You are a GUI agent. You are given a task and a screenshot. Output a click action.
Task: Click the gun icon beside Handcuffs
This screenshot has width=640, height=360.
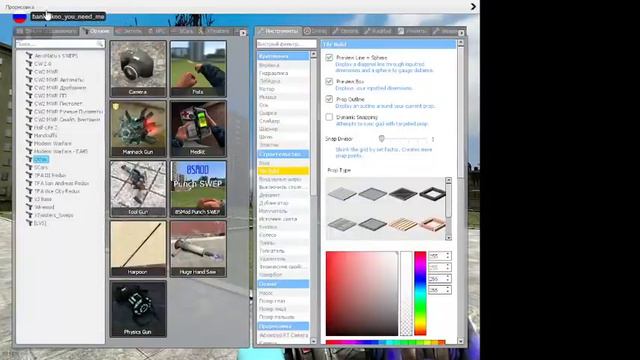pos(29,136)
